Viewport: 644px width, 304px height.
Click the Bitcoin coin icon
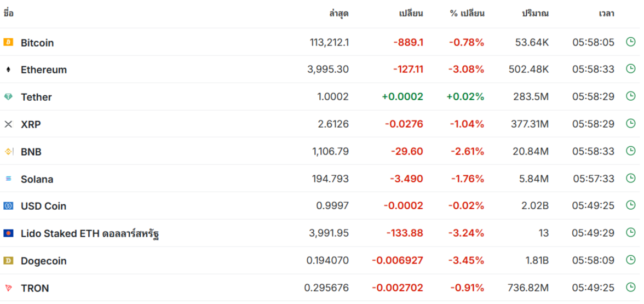(8, 42)
